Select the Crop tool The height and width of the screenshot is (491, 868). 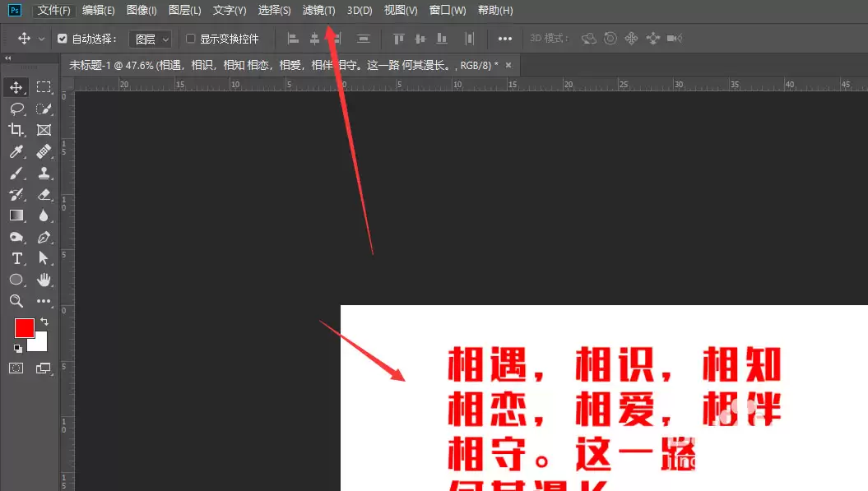16,129
